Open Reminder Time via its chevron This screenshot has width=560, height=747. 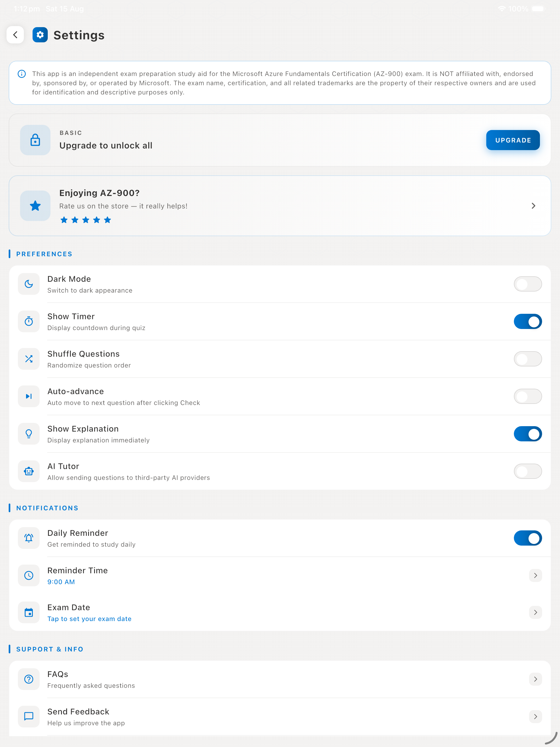click(x=535, y=576)
